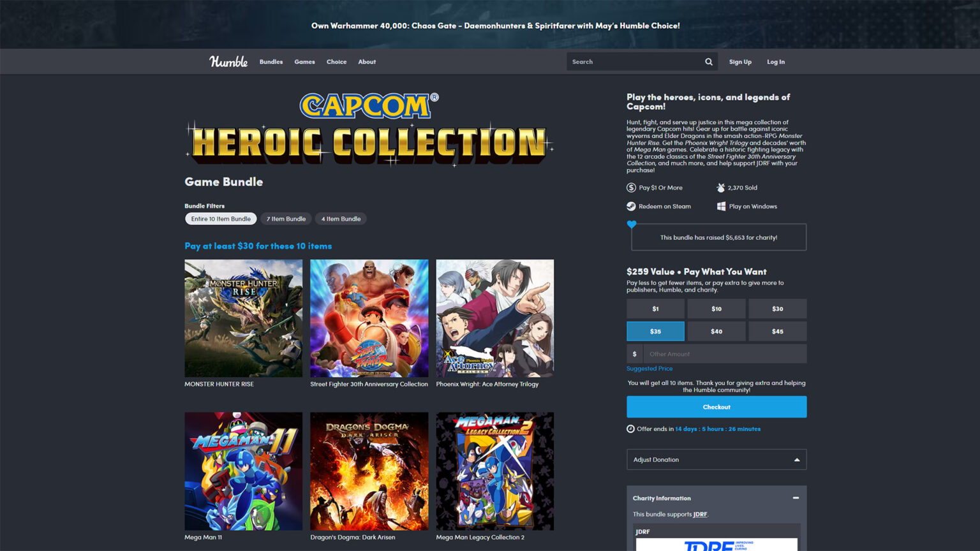Click the Humble logo in the navigation bar
980x551 pixels.
pyautogui.click(x=228, y=61)
